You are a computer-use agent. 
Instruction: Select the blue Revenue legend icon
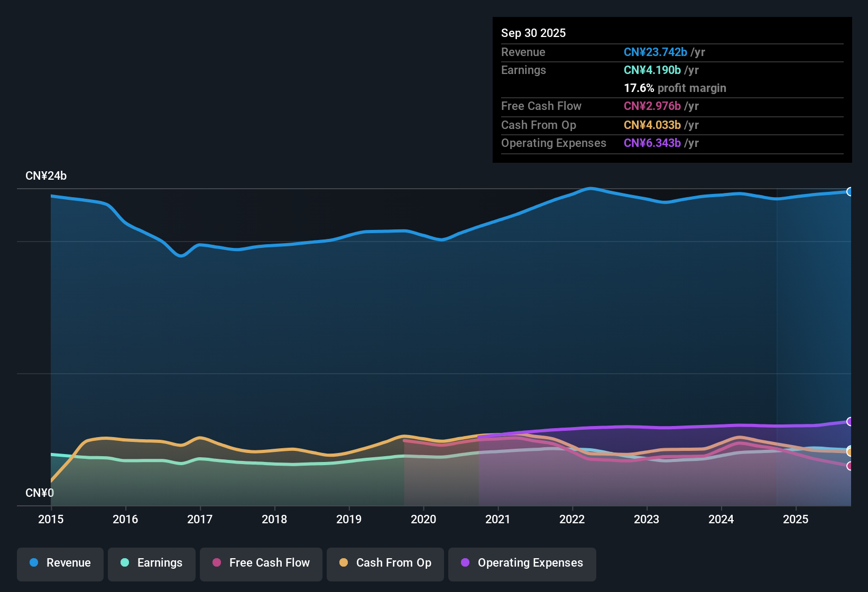[33, 563]
